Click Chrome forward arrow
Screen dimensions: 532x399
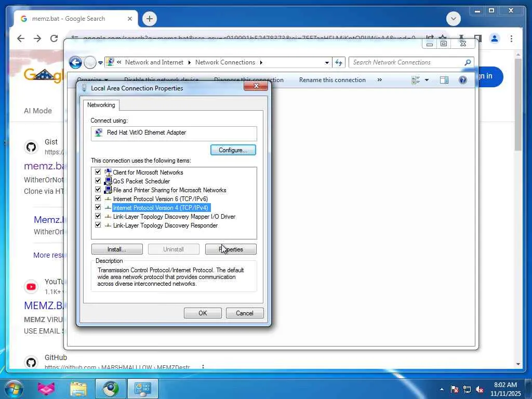37,38
